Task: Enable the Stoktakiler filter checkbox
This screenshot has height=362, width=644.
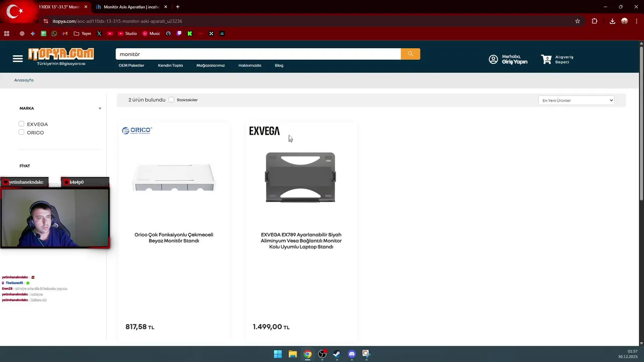Action: 172,100
